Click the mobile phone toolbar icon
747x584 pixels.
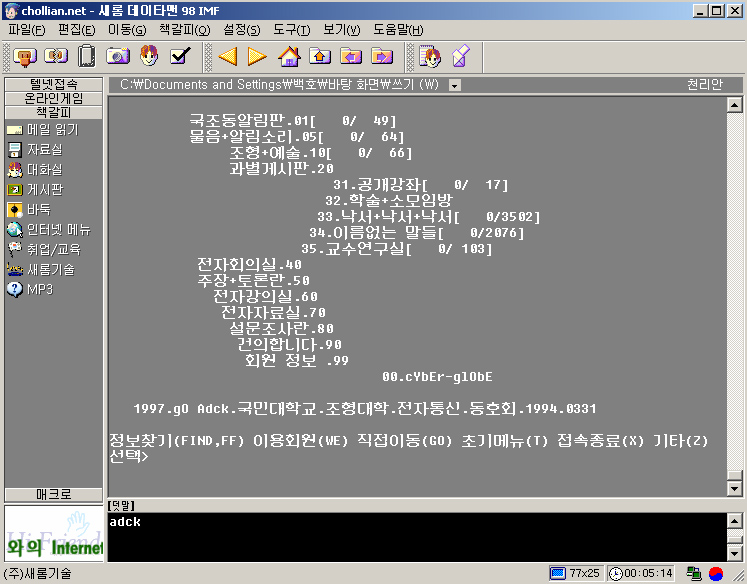87,56
